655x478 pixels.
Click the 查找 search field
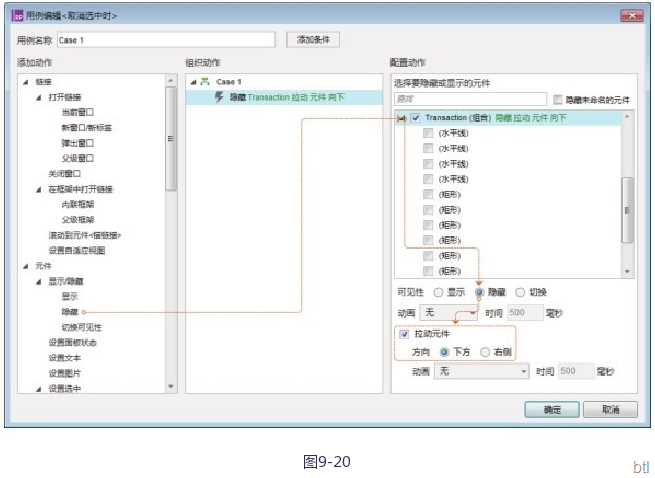(470, 99)
